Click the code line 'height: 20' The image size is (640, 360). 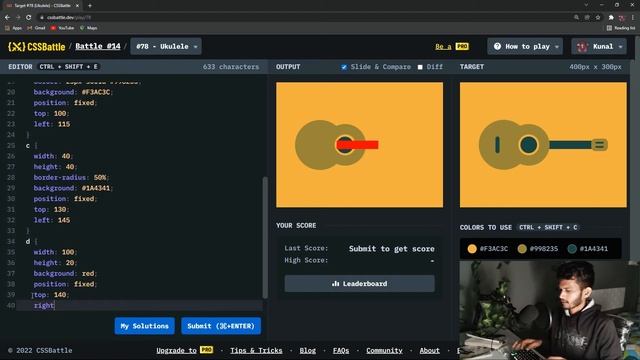55,263
